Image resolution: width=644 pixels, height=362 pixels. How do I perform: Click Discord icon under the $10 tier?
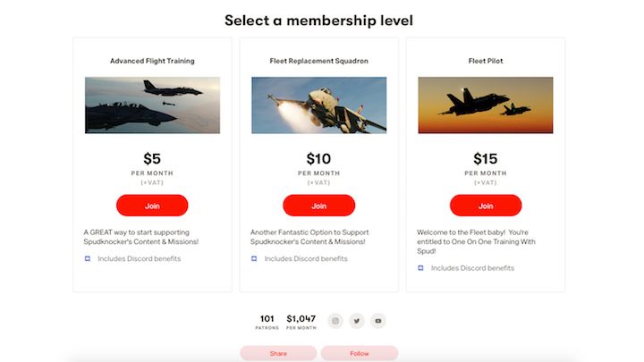[x=254, y=258]
